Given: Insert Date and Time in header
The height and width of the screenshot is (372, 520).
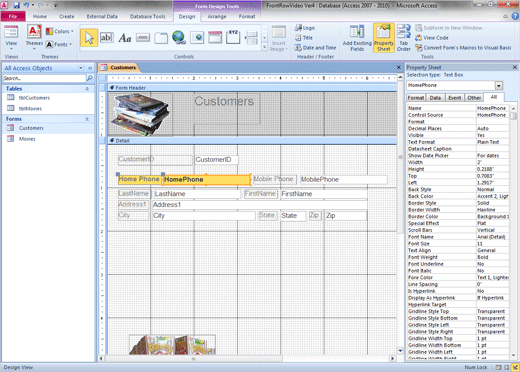Looking at the screenshot, I should tap(315, 48).
